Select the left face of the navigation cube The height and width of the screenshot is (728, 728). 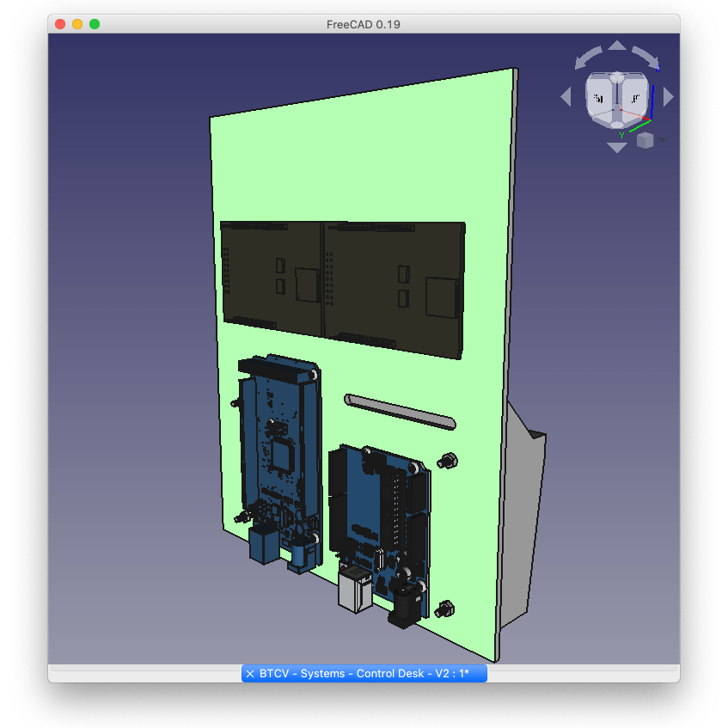(601, 97)
